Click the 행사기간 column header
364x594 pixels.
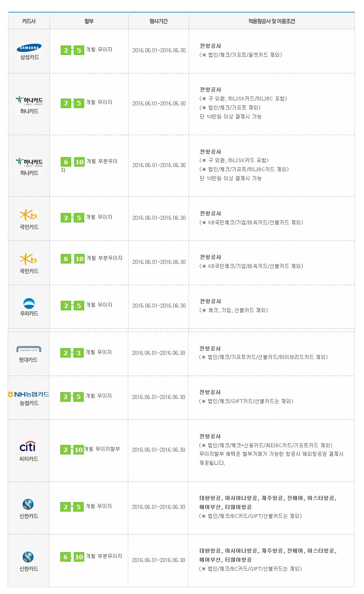[x=158, y=21]
